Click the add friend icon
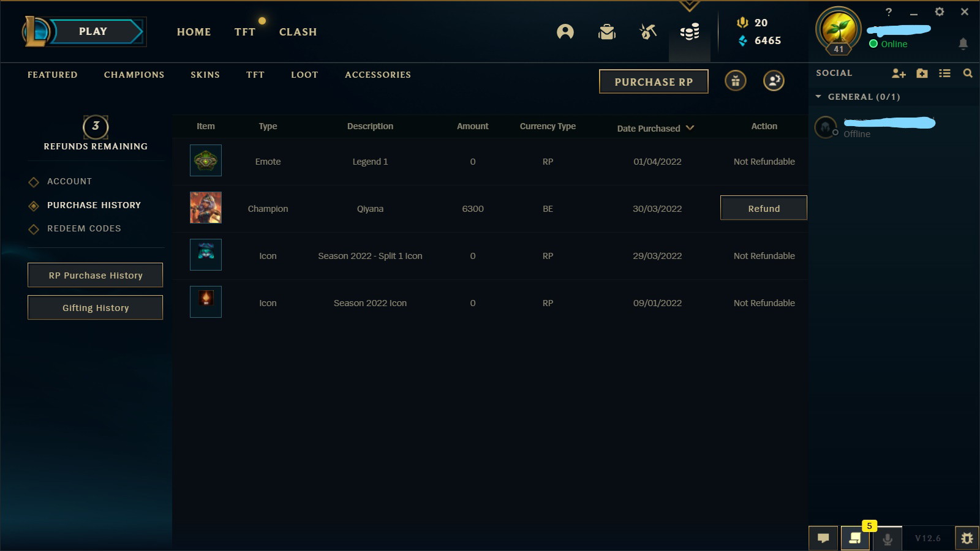 899,73
